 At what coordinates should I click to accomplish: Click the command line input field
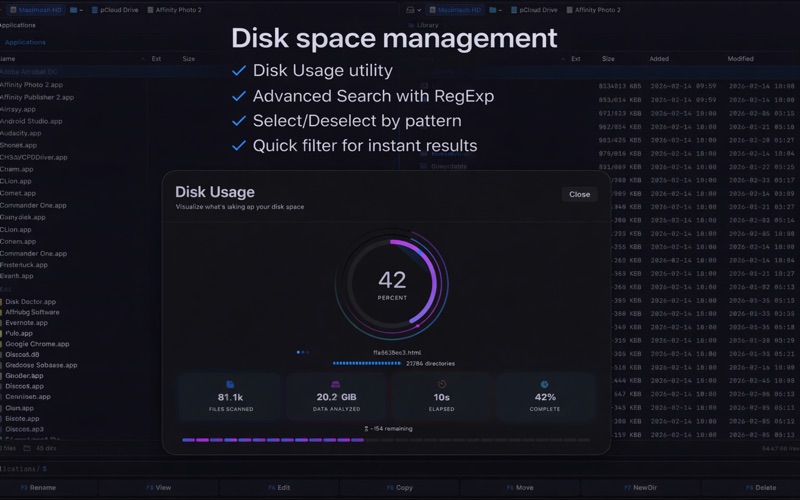point(400,468)
